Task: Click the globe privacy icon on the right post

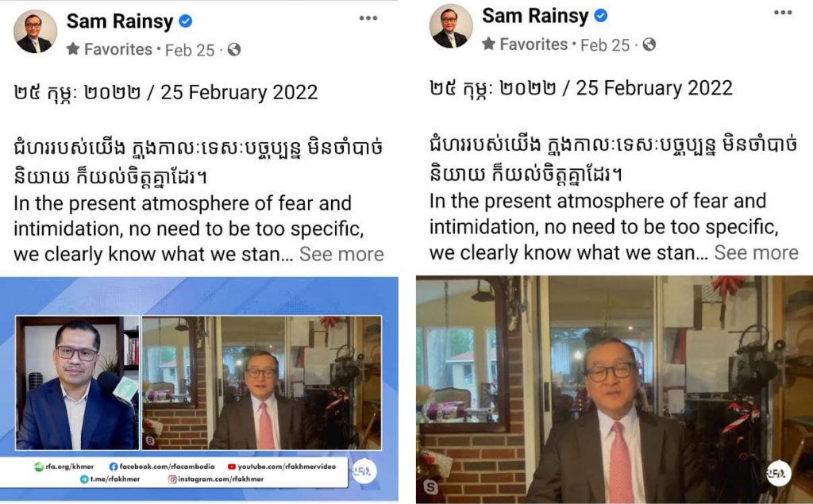Action: coord(649,44)
